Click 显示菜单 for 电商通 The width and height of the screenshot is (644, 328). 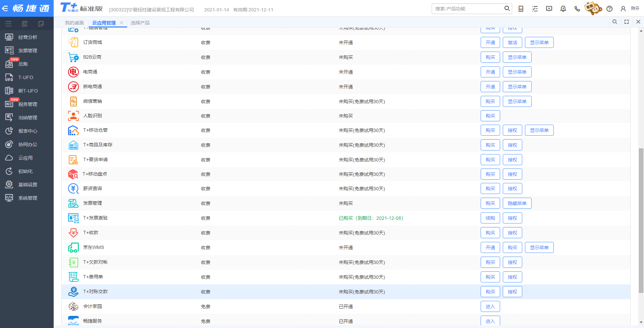[x=517, y=72]
